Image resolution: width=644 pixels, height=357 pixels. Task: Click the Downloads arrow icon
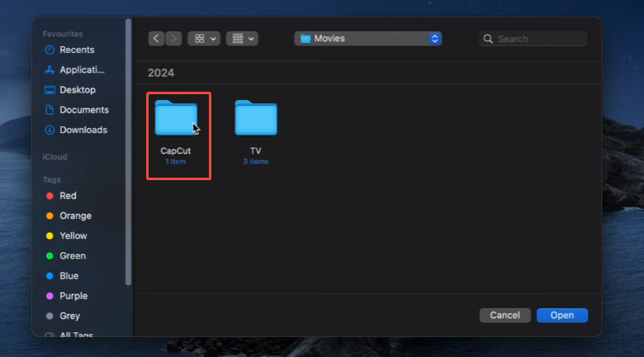coord(50,130)
